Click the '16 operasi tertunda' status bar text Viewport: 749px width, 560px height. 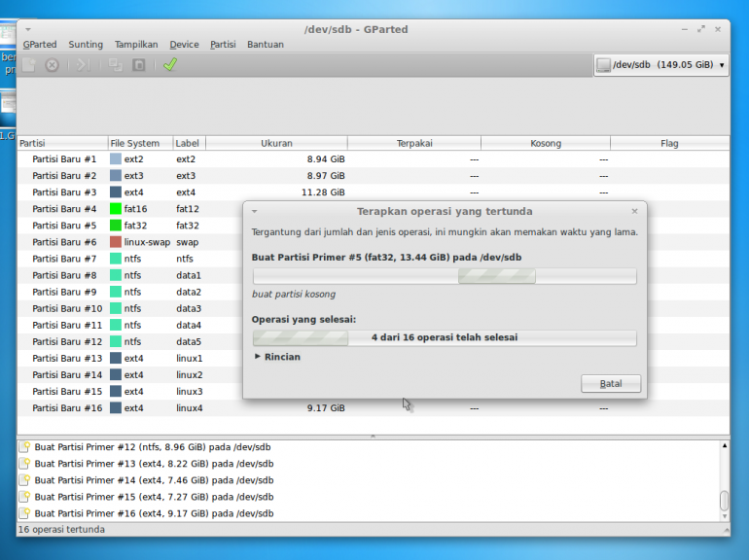coord(61,530)
